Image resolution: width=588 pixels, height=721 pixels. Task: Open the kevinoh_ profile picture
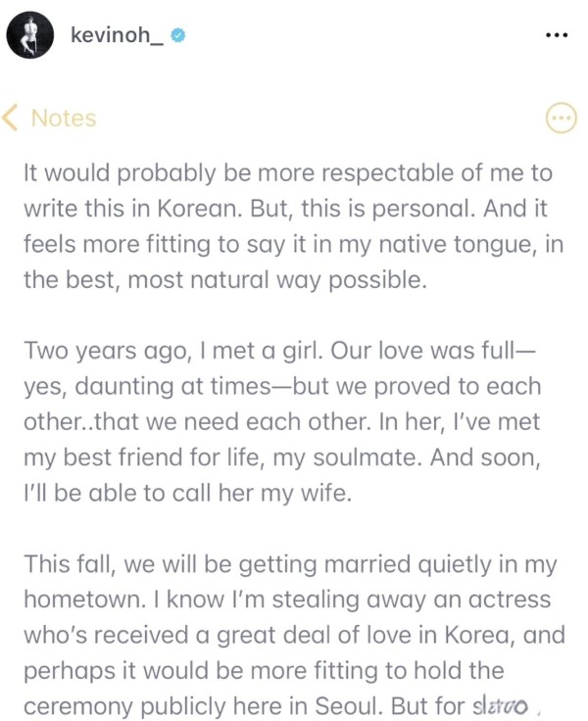30,35
